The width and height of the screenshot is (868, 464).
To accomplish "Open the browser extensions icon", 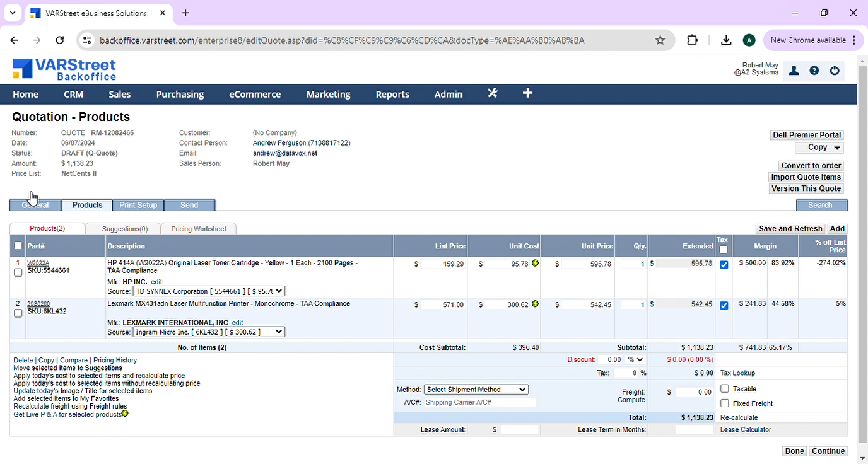I will pos(692,40).
